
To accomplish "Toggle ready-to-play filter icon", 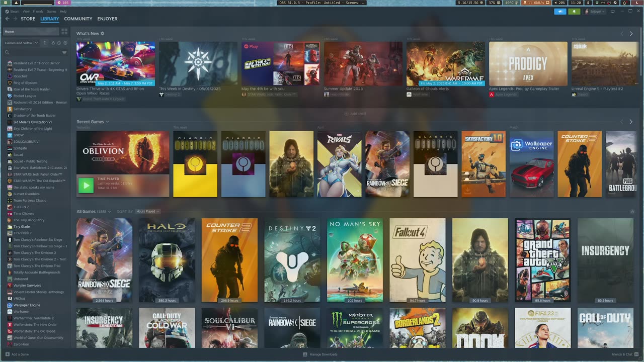I will coord(65,43).
